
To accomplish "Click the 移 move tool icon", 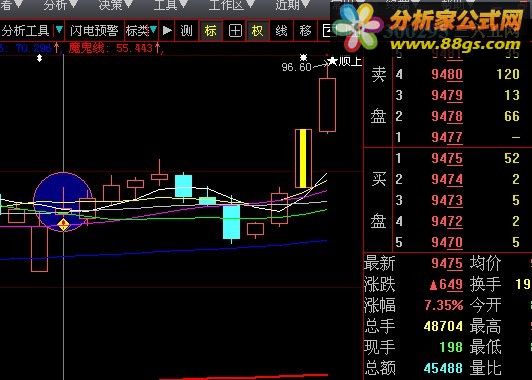I will 305,31.
